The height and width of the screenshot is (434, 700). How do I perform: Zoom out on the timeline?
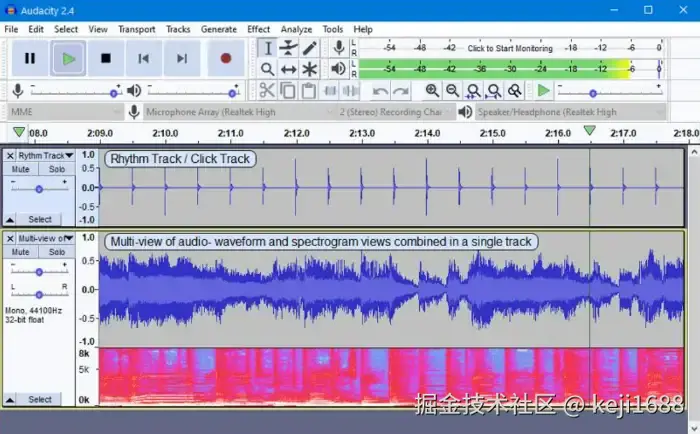pyautogui.click(x=452, y=91)
